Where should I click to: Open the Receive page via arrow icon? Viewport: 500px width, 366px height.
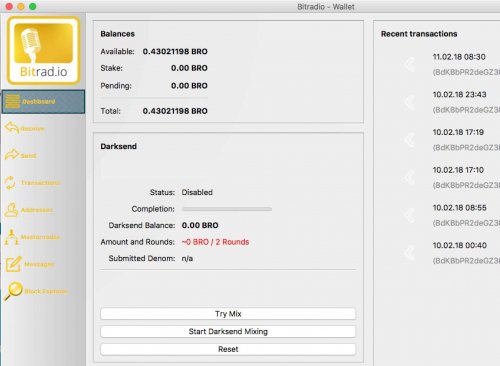point(12,128)
